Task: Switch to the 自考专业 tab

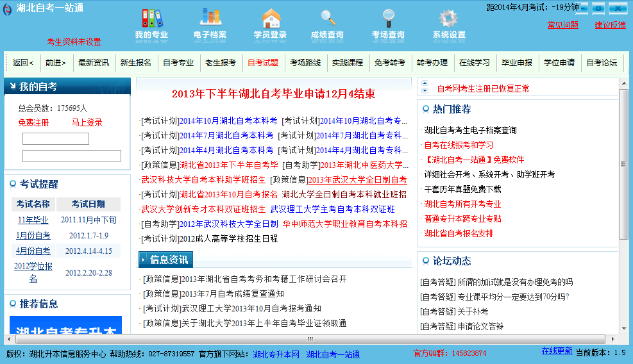Action: point(178,63)
